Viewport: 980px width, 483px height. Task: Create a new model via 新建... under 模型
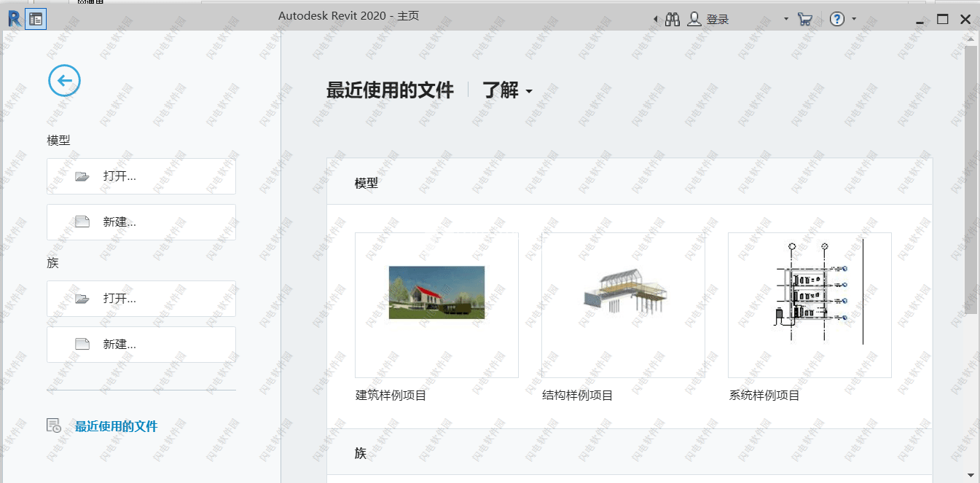point(141,222)
